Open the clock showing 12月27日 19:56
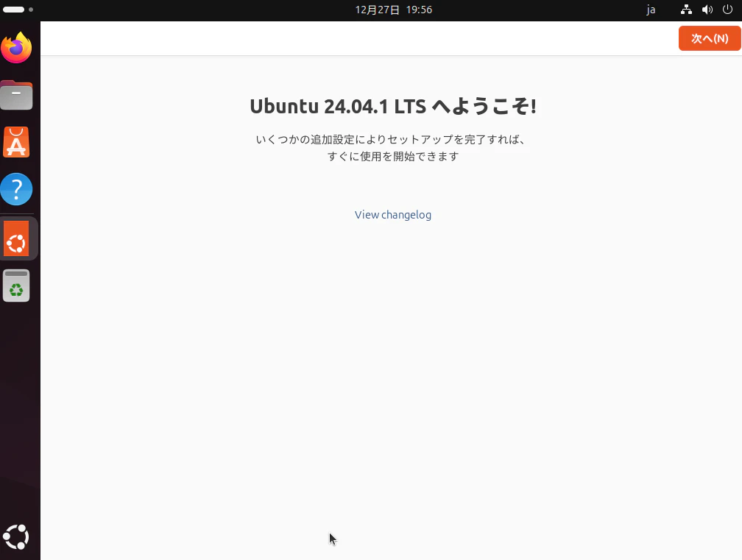Viewport: 742px width, 560px height. pyautogui.click(x=394, y=10)
